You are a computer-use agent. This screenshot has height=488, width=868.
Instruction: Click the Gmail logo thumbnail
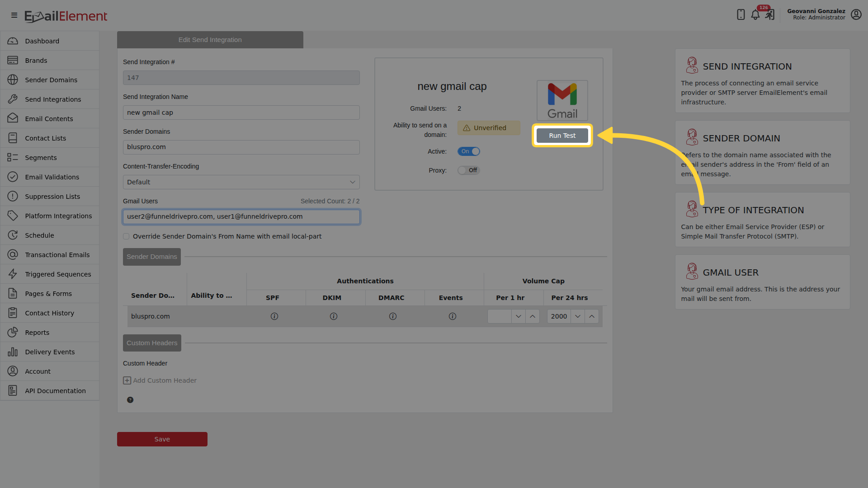pyautogui.click(x=562, y=100)
